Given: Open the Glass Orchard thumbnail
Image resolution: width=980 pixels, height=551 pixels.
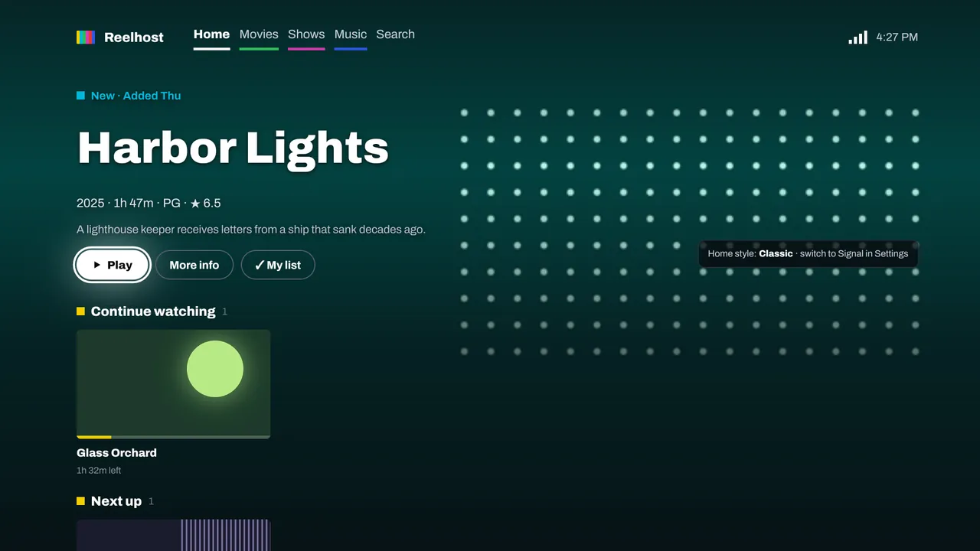Looking at the screenshot, I should pos(174,384).
